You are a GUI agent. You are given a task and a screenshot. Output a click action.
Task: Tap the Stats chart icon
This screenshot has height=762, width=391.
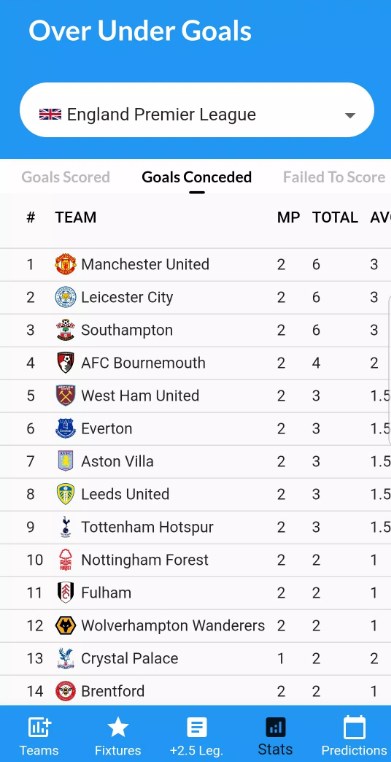(x=275, y=727)
